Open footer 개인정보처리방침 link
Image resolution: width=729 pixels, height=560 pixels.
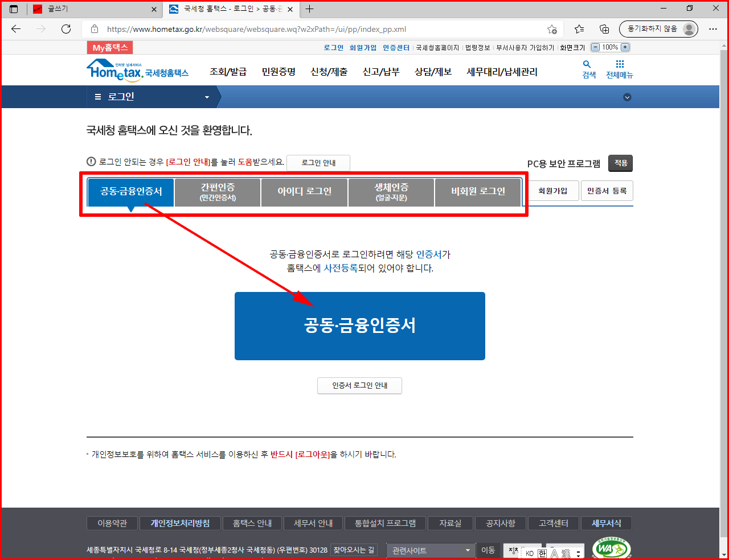click(x=180, y=524)
